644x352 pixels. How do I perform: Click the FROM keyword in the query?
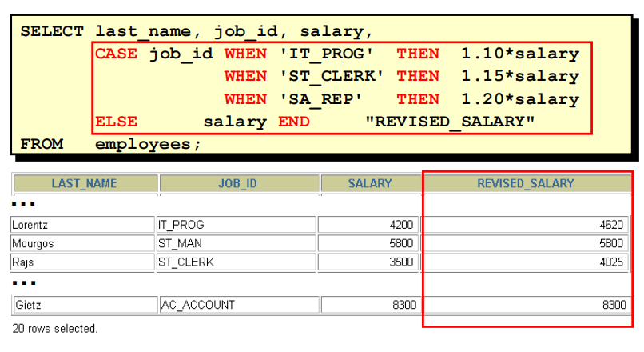point(42,144)
